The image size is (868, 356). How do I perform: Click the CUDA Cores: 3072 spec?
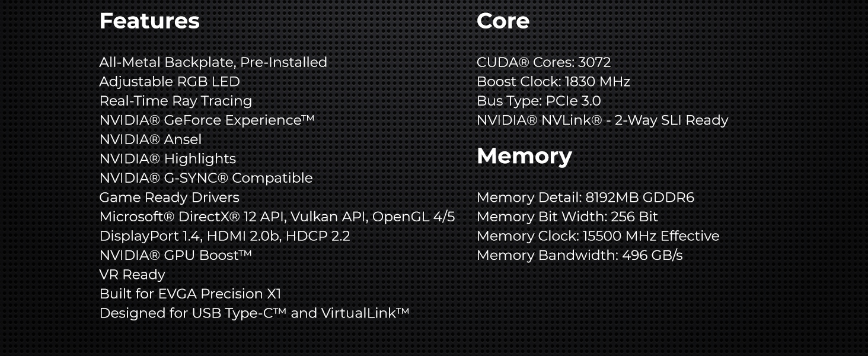point(544,62)
